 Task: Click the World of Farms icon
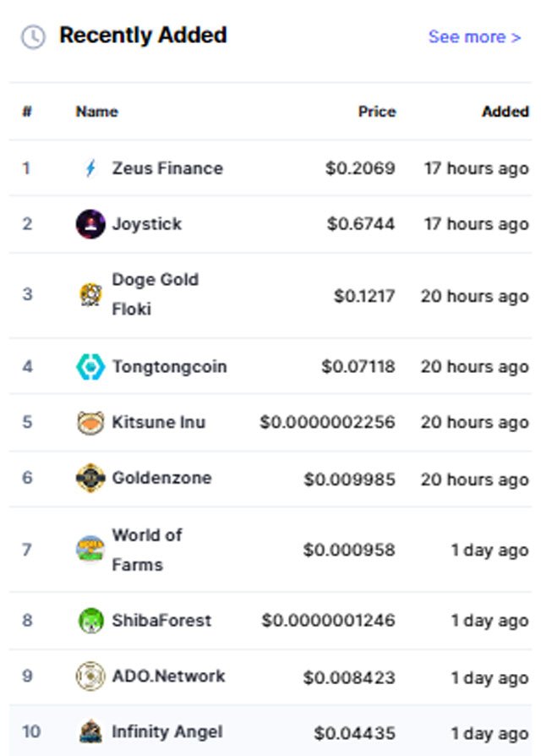(x=90, y=549)
